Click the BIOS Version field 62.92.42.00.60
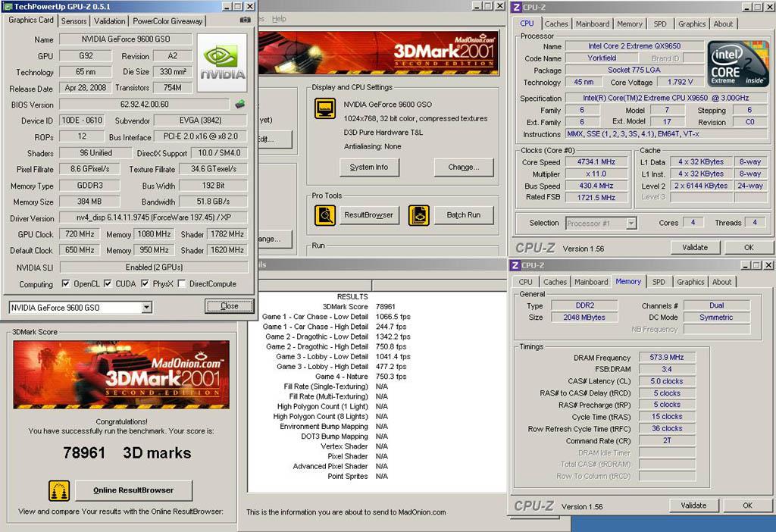Screen dimensions: 776x532 [145, 105]
